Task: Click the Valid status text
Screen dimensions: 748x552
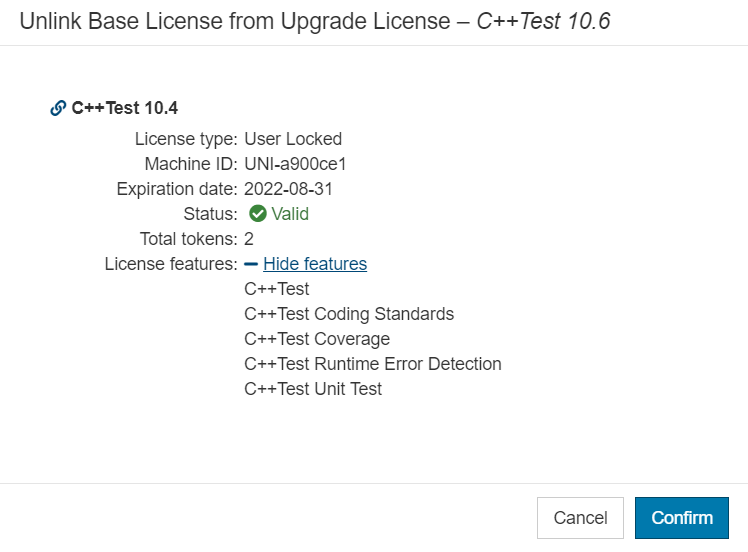Action: tap(290, 214)
